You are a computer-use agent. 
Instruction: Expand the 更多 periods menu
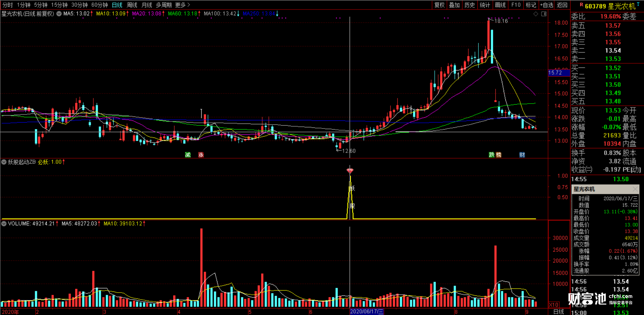(182, 5)
